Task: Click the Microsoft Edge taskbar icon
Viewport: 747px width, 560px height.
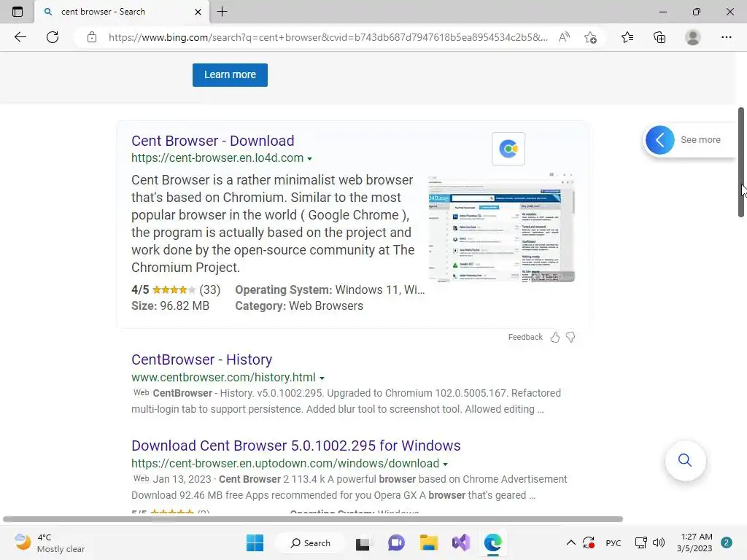Action: (x=493, y=542)
